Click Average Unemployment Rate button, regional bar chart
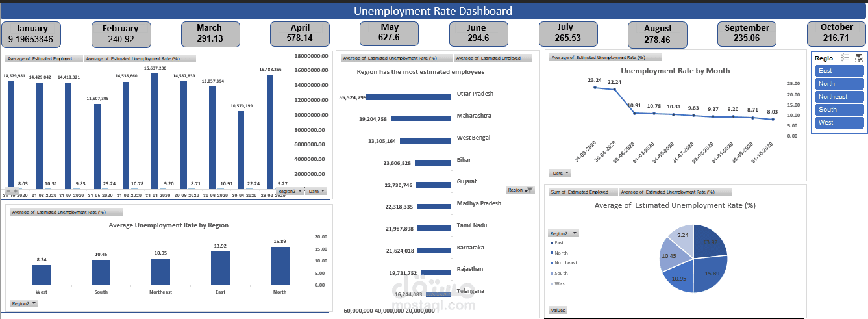The width and height of the screenshot is (868, 319). (66, 212)
